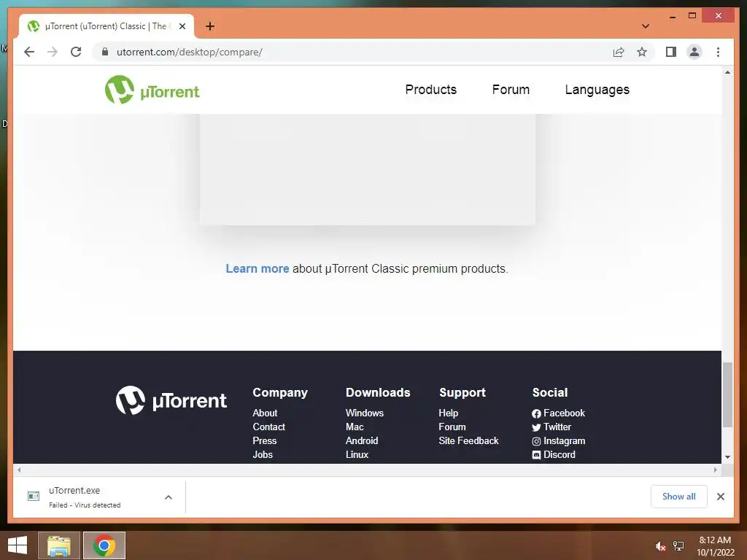Click the Downloads footer heading
The height and width of the screenshot is (560, 747).
pos(378,392)
